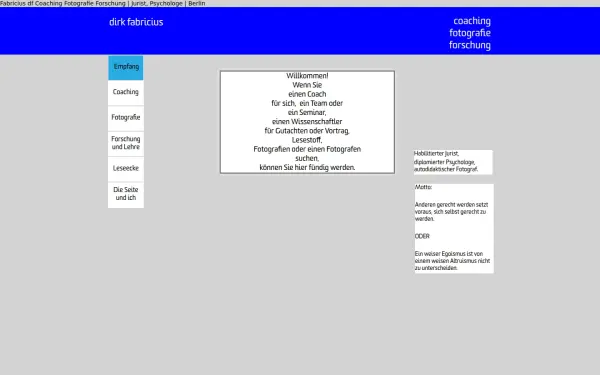Click the 'einen Coach' line

click(307, 94)
